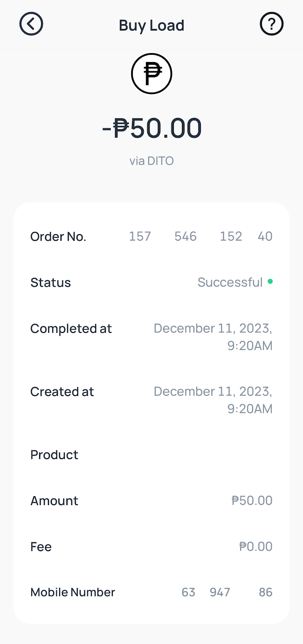Select the Buy Load title
This screenshot has width=303, height=644.
click(152, 25)
